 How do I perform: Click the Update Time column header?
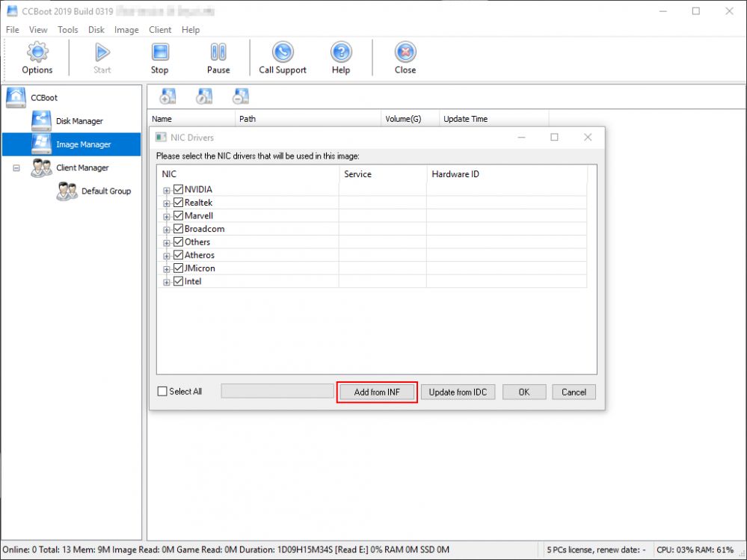(x=494, y=119)
